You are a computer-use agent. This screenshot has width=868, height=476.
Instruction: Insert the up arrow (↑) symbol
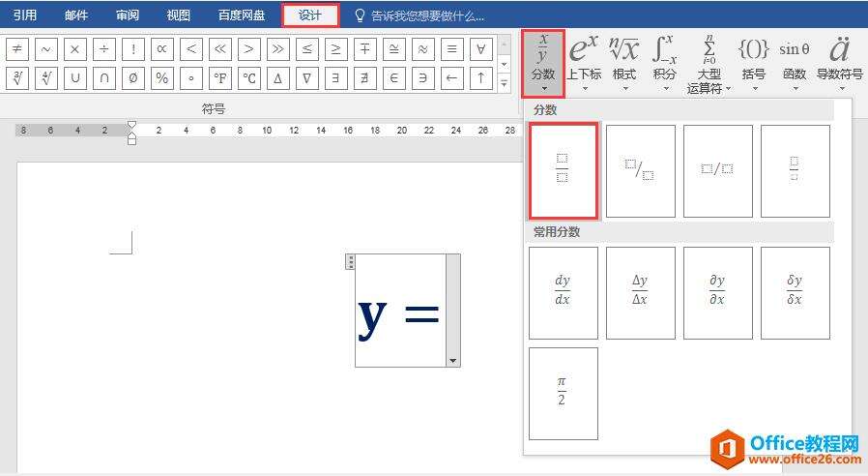(481, 78)
